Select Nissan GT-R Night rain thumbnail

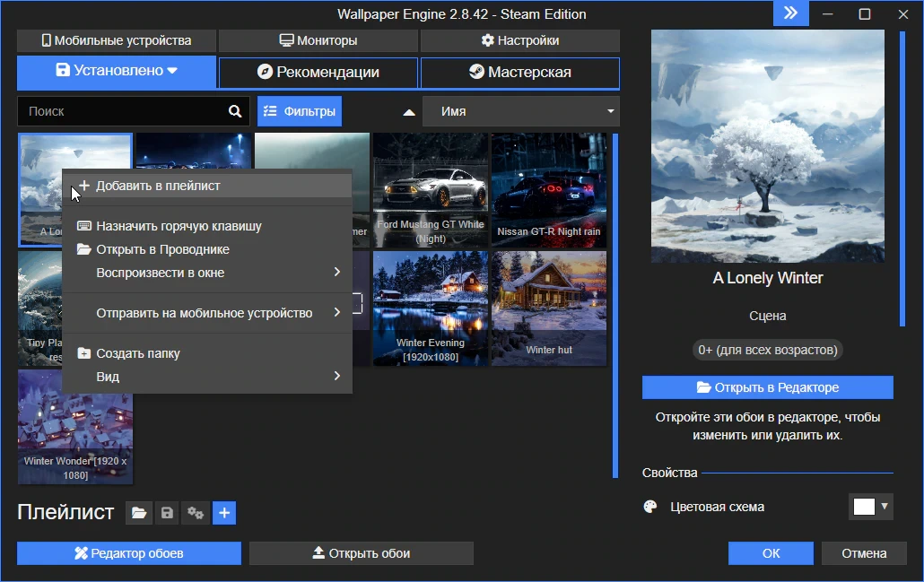(549, 190)
